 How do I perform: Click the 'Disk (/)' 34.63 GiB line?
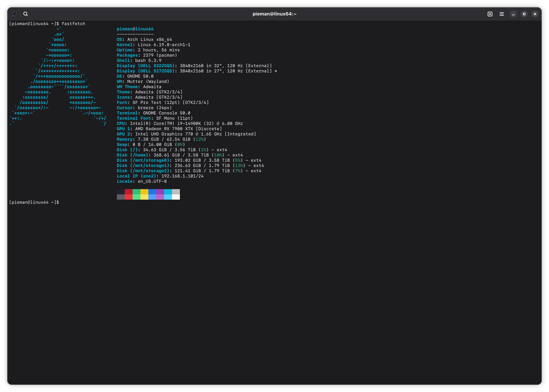click(x=172, y=150)
